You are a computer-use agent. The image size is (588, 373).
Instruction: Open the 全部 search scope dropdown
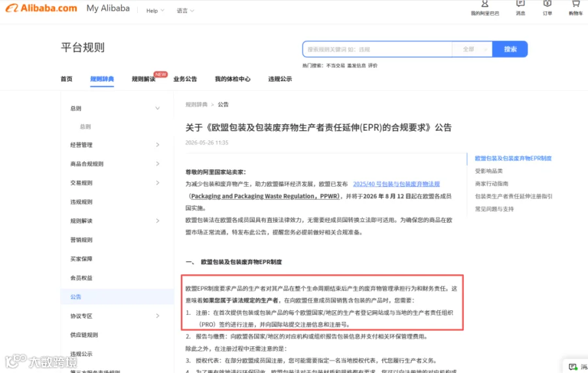[x=472, y=49]
